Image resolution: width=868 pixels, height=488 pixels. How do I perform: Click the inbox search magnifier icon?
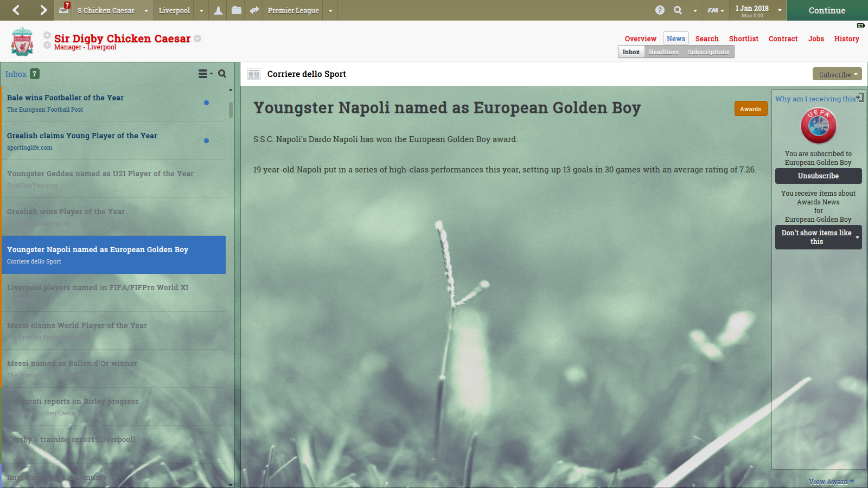pos(222,74)
